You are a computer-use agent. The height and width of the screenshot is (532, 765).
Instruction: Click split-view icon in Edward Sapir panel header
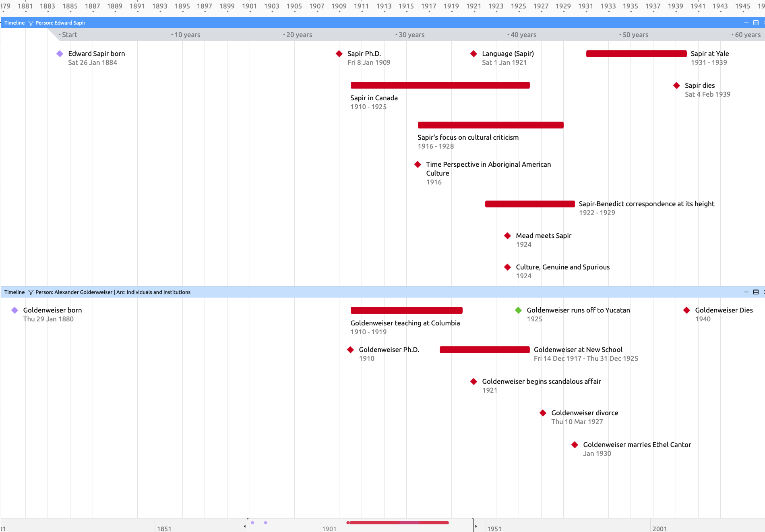pos(756,23)
